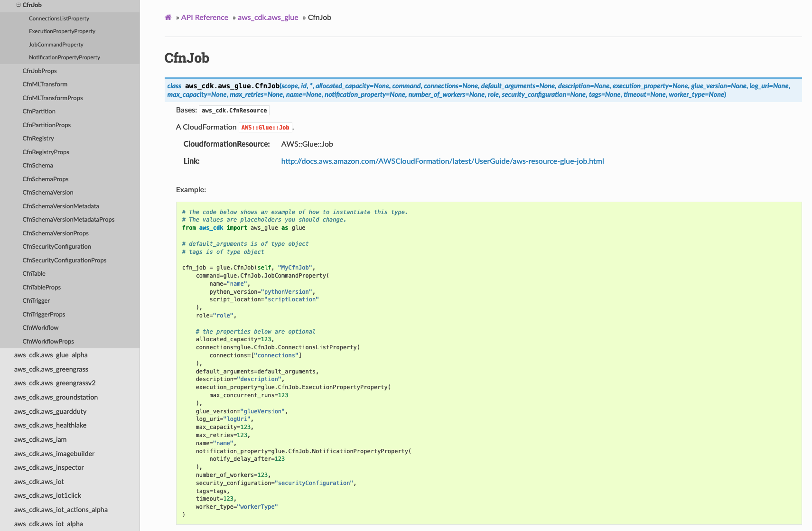The image size is (812, 531).
Task: Click the aws_cdk.CfnResource base class label
Action: 234,111
